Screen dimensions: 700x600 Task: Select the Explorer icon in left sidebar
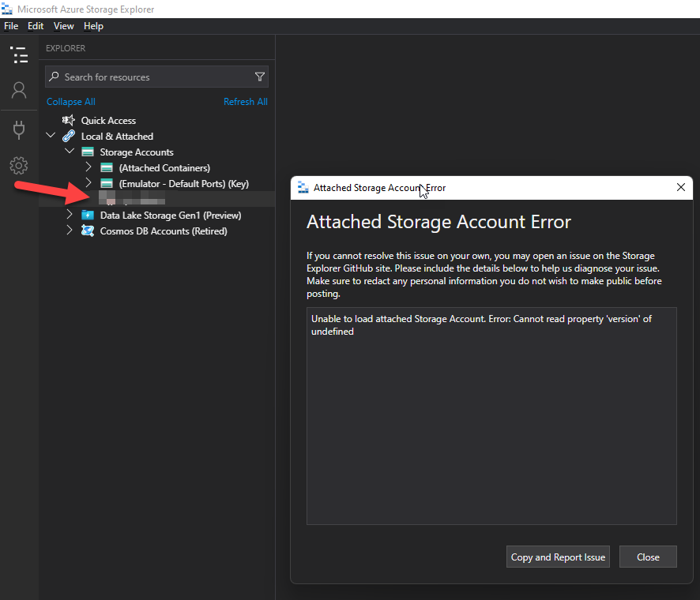click(x=18, y=54)
